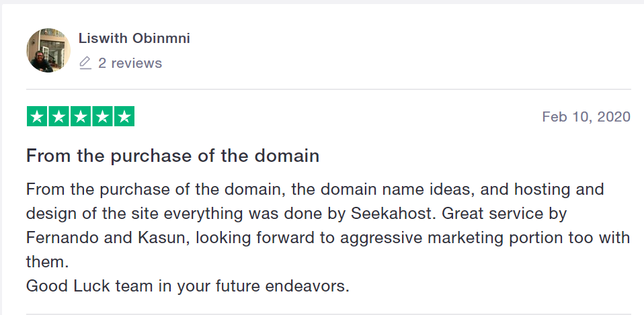This screenshot has width=644, height=315.
Task: Click the name "Fernando" in review text
Action: 63,238
